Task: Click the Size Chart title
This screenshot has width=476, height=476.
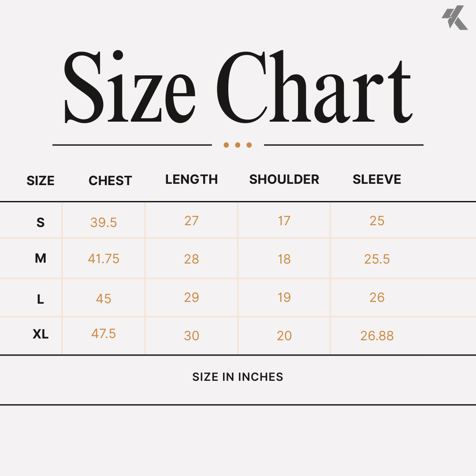Action: (238, 87)
